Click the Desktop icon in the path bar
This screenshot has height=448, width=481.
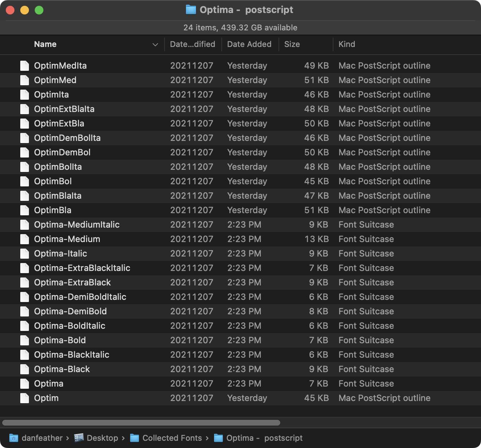tap(80, 438)
